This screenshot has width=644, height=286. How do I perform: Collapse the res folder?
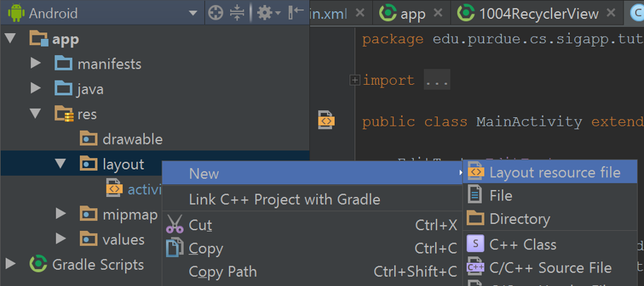coord(36,114)
